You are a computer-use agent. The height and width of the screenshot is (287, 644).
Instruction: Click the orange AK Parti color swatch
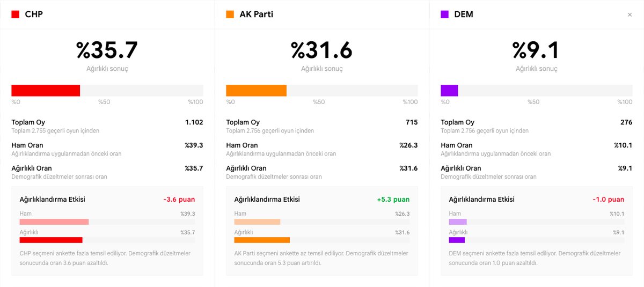[230, 14]
